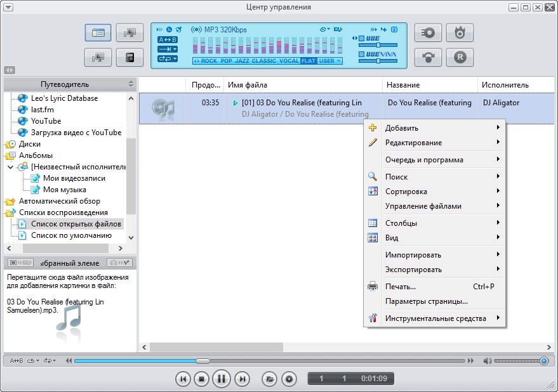This screenshot has height=392, width=558.
Task: Collapse the Неизвестный исполнитель tree node
Action: pos(10,167)
